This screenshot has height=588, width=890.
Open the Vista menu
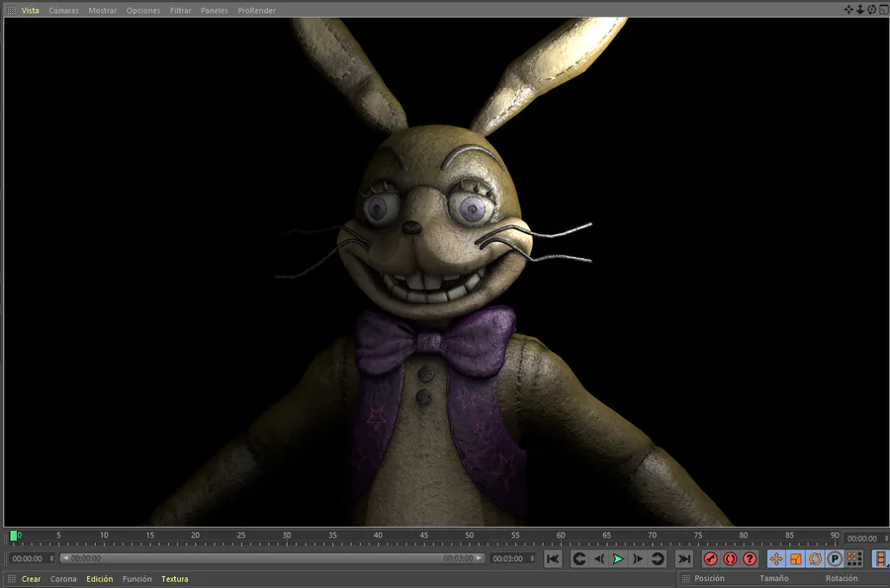click(30, 10)
